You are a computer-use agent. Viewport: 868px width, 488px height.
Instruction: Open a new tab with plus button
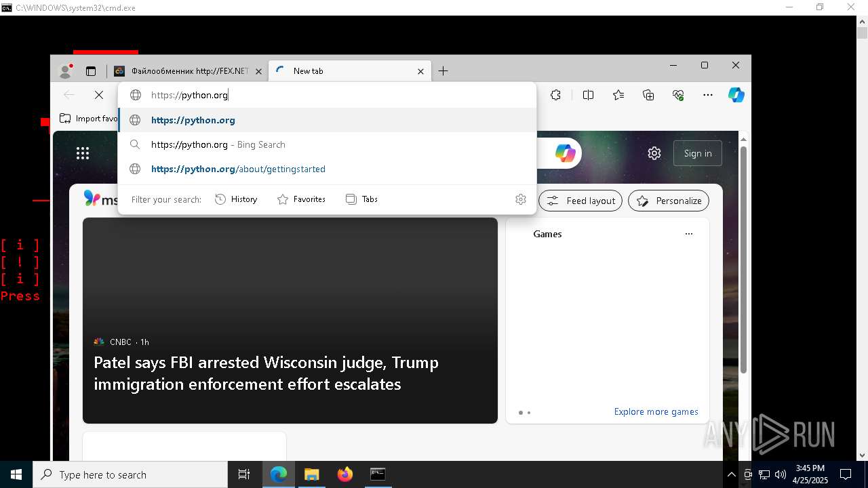443,71
